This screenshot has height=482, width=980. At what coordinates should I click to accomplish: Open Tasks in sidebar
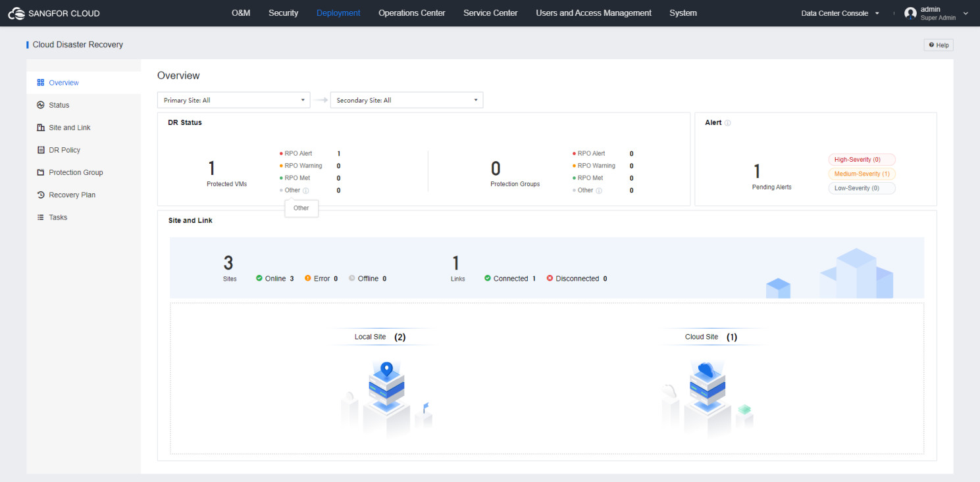coord(84,217)
